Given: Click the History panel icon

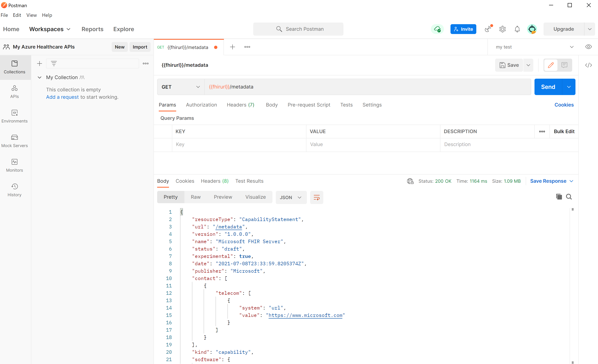Looking at the screenshot, I should pyautogui.click(x=14, y=186).
